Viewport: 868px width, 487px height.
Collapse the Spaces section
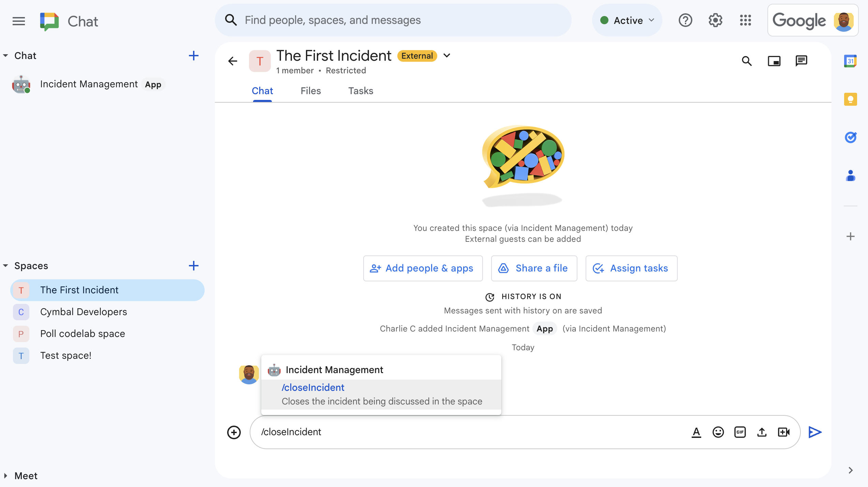pyautogui.click(x=5, y=266)
